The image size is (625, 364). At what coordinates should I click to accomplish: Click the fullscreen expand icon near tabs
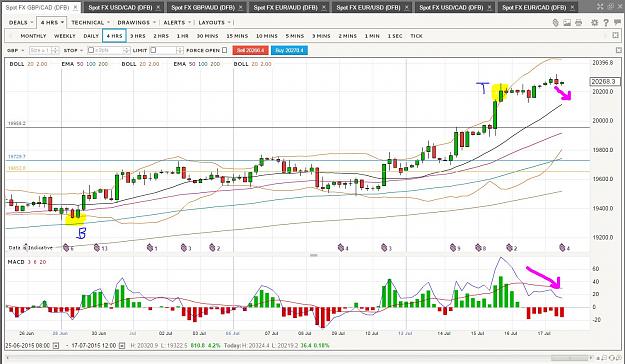pyautogui.click(x=600, y=7)
